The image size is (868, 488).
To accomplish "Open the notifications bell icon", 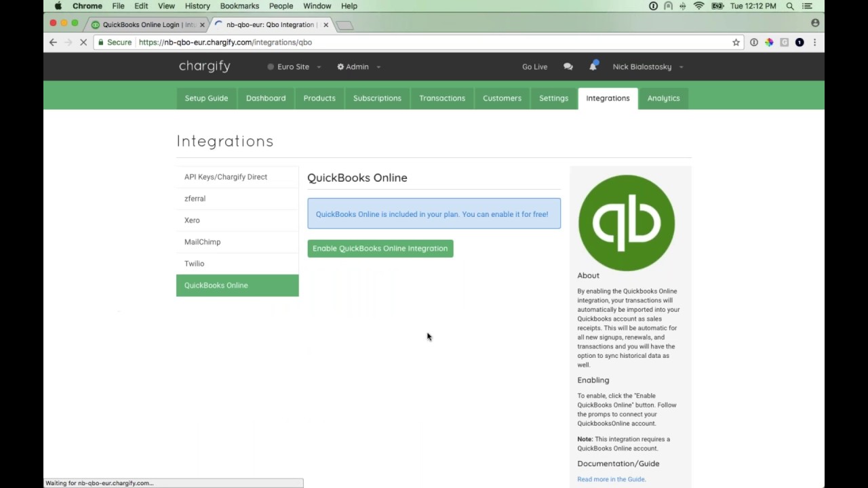I will tap(593, 66).
